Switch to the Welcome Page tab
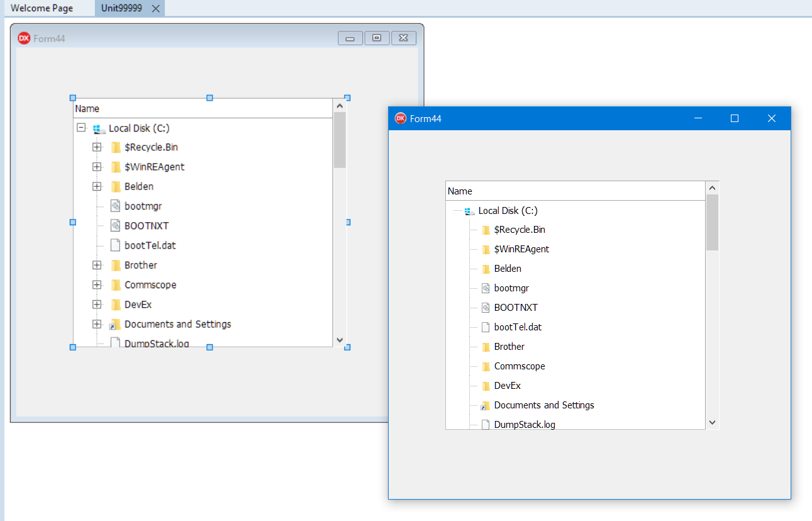Image resolution: width=812 pixels, height=521 pixels. pos(42,8)
